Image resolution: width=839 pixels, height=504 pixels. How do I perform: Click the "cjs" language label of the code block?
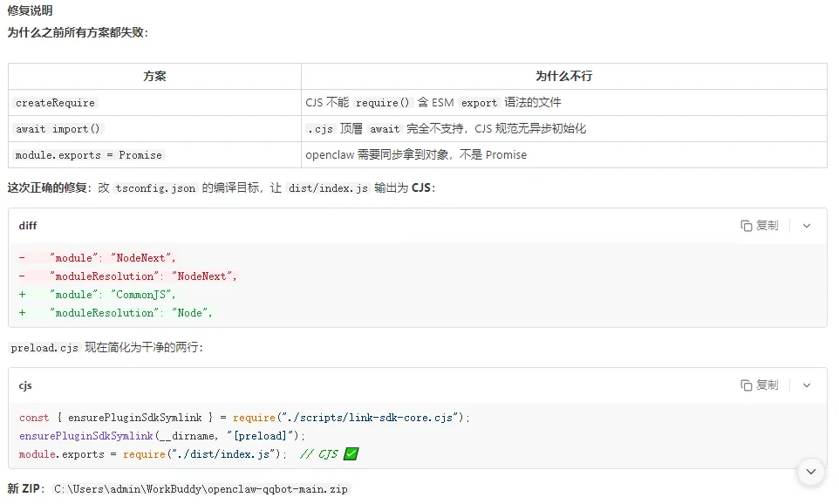pyautogui.click(x=26, y=385)
